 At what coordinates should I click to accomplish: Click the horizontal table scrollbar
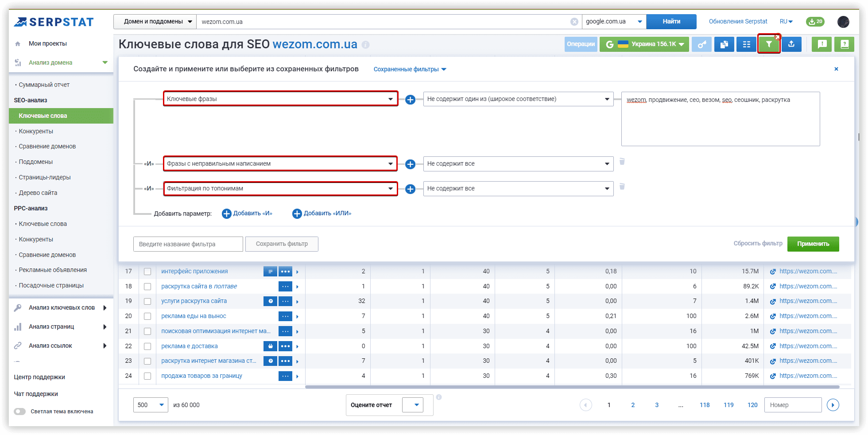pyautogui.click(x=572, y=387)
